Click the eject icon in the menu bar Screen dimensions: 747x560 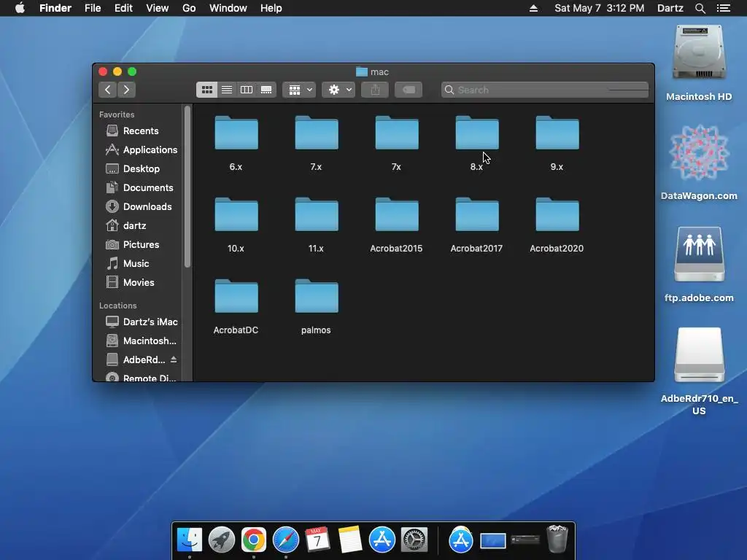point(533,8)
